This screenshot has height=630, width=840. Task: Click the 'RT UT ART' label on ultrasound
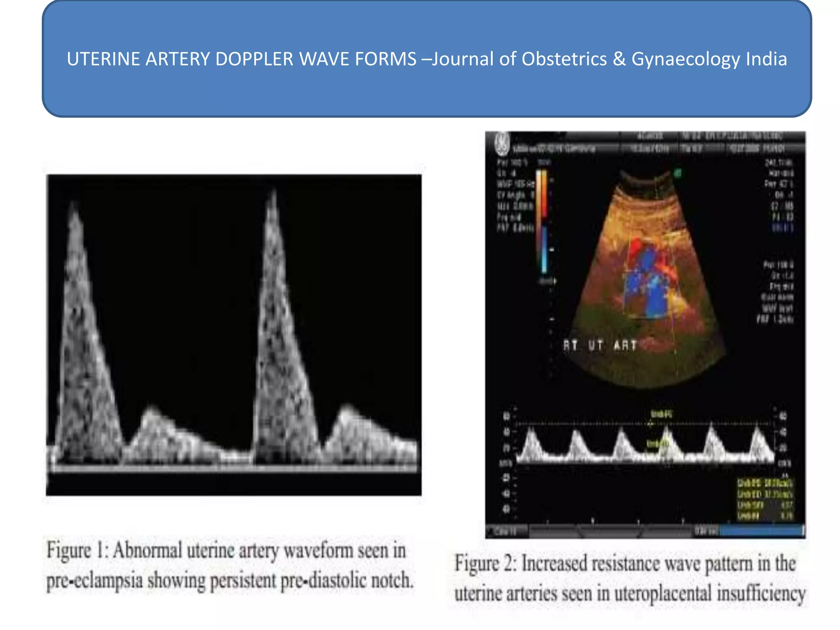click(x=600, y=345)
